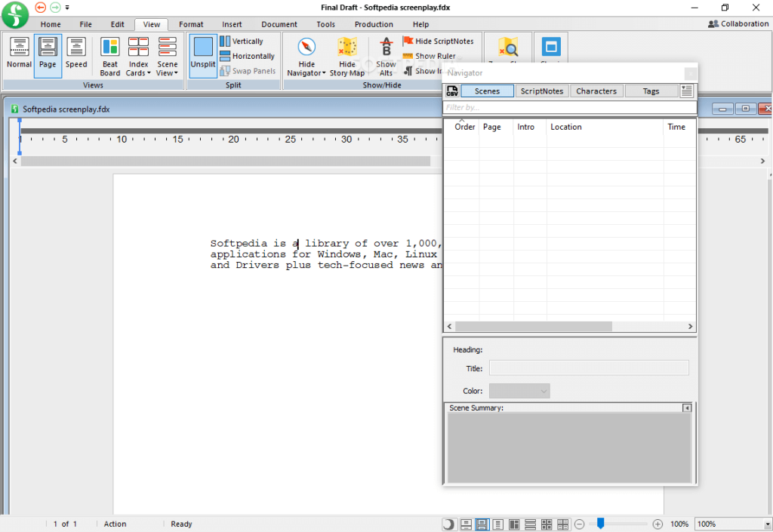The height and width of the screenshot is (532, 773).
Task: Select the Speed view status bar icon
Action: (498, 524)
